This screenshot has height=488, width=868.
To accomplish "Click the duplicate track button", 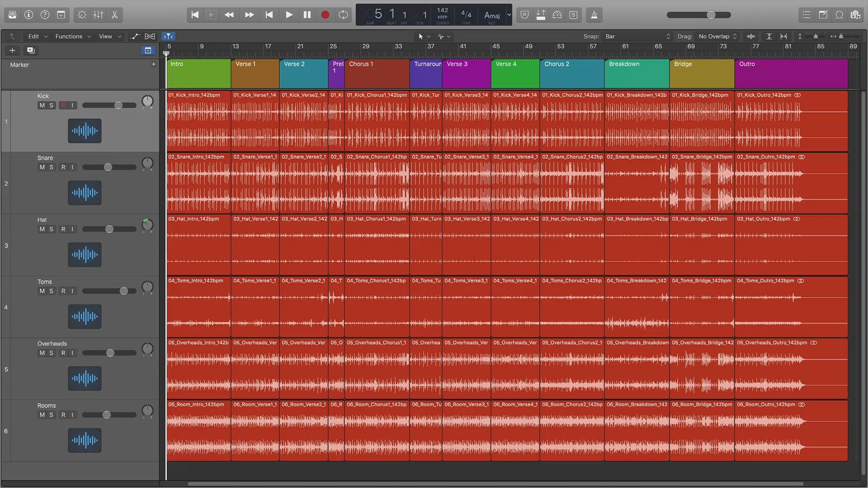I will [x=31, y=50].
